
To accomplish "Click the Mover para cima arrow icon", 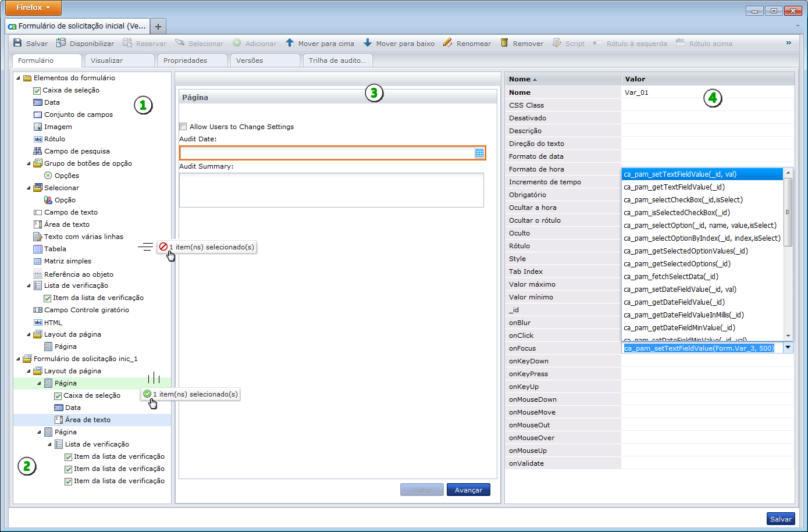I will pyautogui.click(x=290, y=43).
